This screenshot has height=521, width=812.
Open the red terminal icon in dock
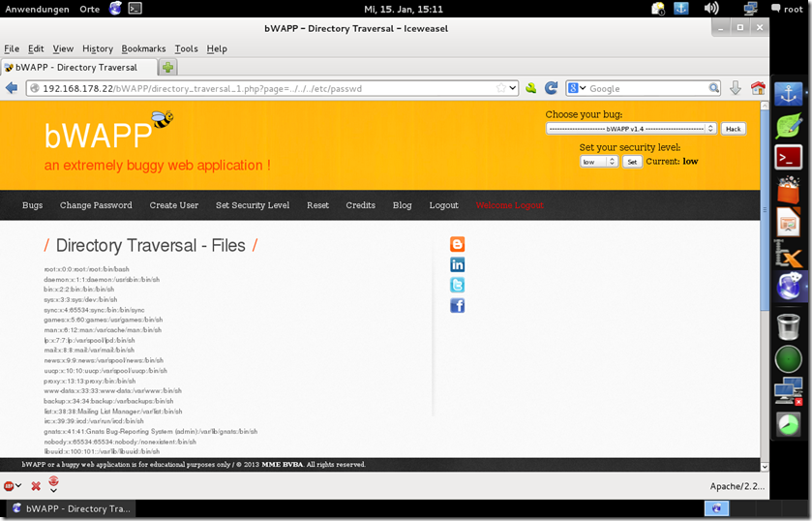coord(788,158)
